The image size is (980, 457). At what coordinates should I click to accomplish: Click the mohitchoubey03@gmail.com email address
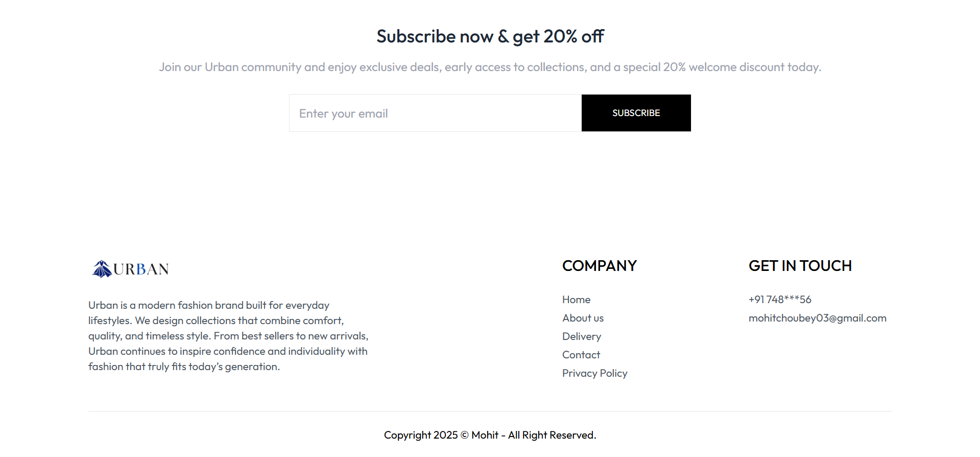point(817,318)
